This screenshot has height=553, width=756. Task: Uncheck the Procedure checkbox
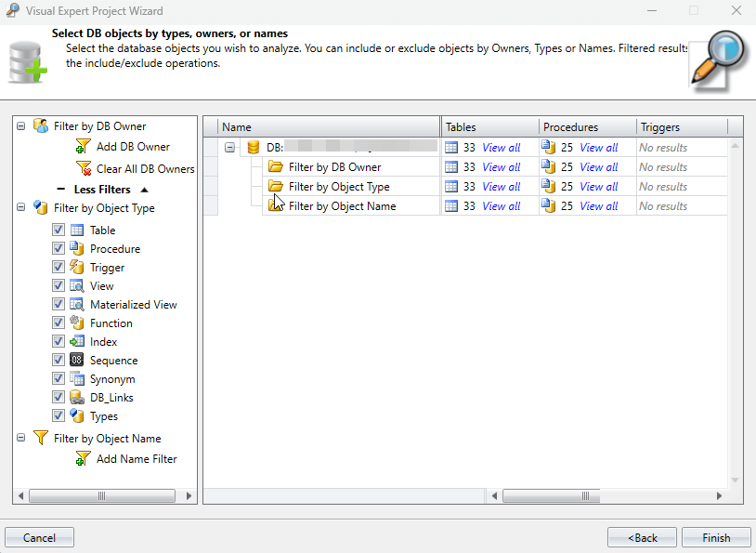click(x=59, y=248)
